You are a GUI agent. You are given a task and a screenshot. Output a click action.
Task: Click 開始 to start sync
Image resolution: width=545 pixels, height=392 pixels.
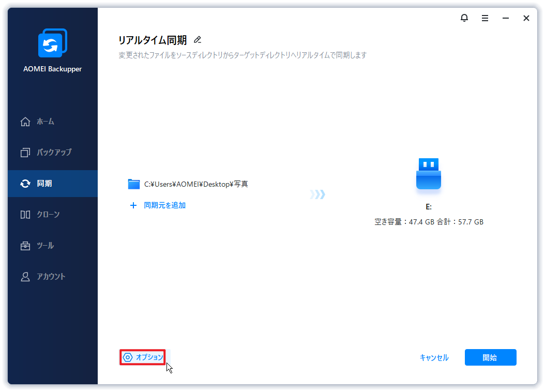click(490, 357)
